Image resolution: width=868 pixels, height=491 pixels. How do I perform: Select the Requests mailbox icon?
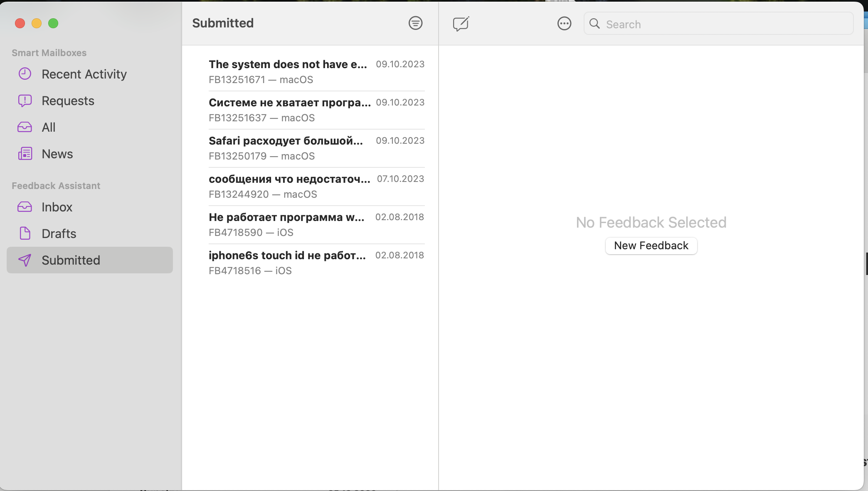click(25, 101)
